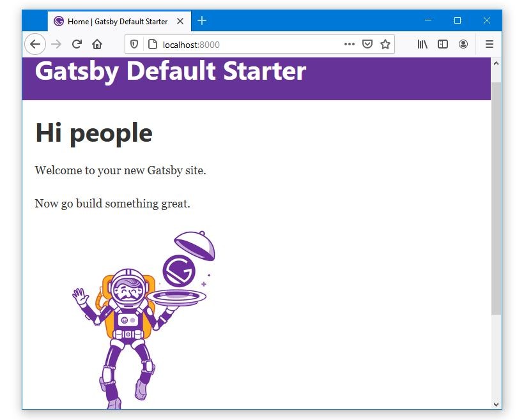This screenshot has height=420, width=524.
Task: Minimize the Firefox window
Action: coord(428,20)
